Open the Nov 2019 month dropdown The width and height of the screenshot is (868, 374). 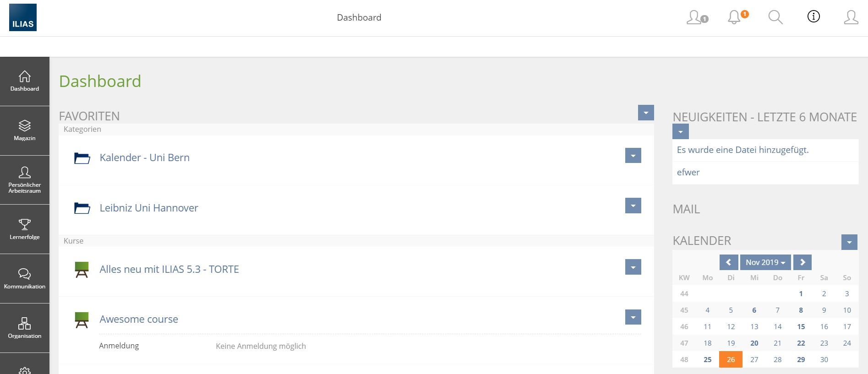[765, 262]
